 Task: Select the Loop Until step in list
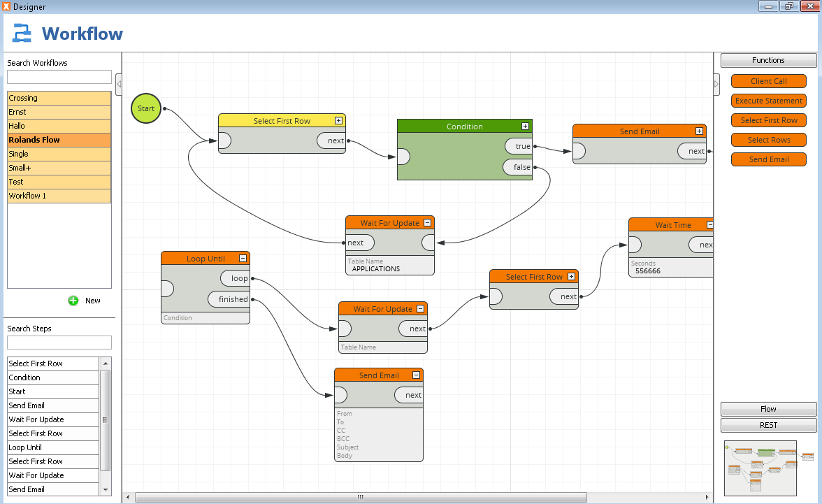click(x=53, y=447)
